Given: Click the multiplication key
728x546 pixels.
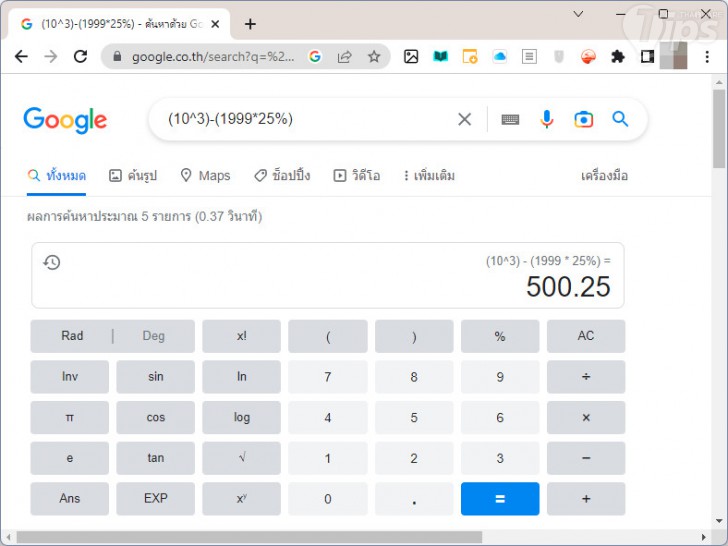Looking at the screenshot, I should [x=586, y=417].
